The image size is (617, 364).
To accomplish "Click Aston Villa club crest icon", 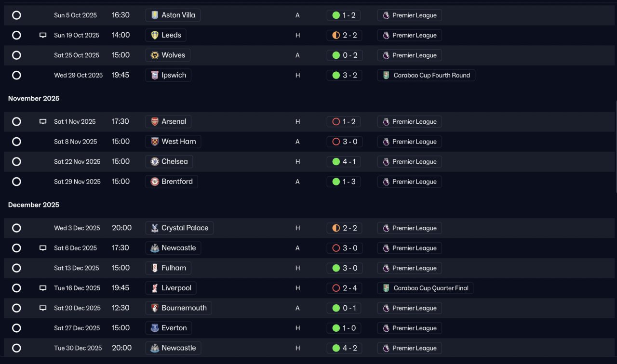I will pyautogui.click(x=155, y=15).
